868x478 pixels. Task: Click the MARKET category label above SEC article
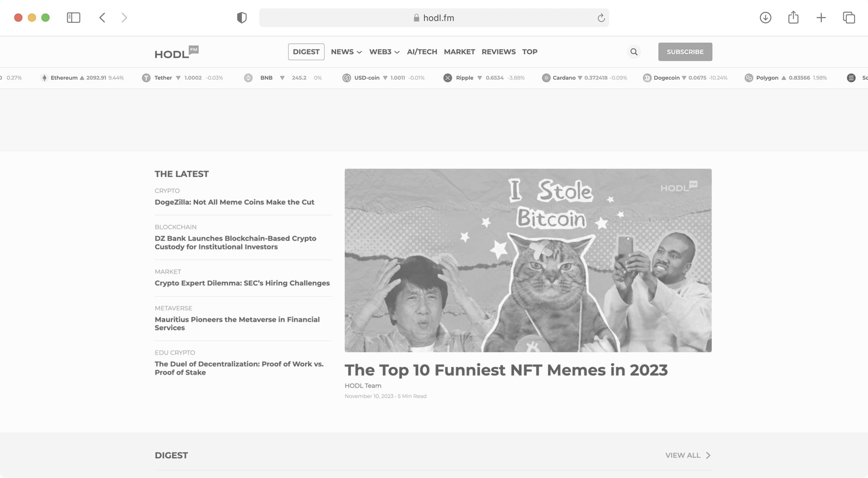coord(168,272)
